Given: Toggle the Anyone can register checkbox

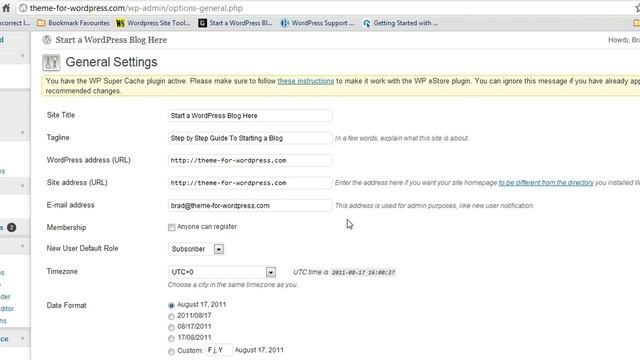Looking at the screenshot, I should (x=171, y=227).
